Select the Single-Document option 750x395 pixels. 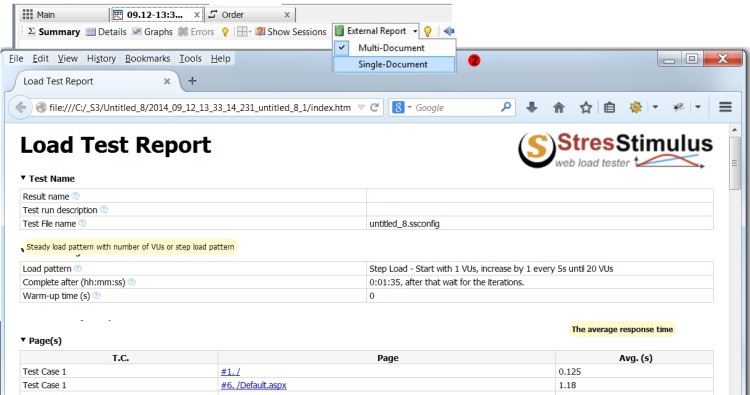(x=394, y=64)
